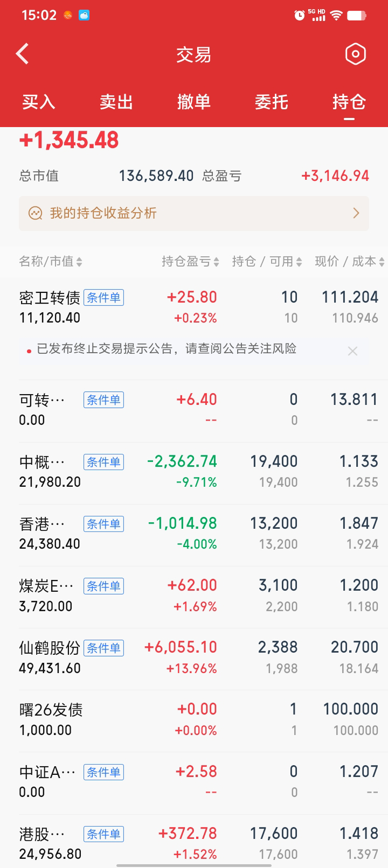Image resolution: width=388 pixels, height=868 pixels.
Task: Open the hexagon settings icon
Action: pos(355,54)
